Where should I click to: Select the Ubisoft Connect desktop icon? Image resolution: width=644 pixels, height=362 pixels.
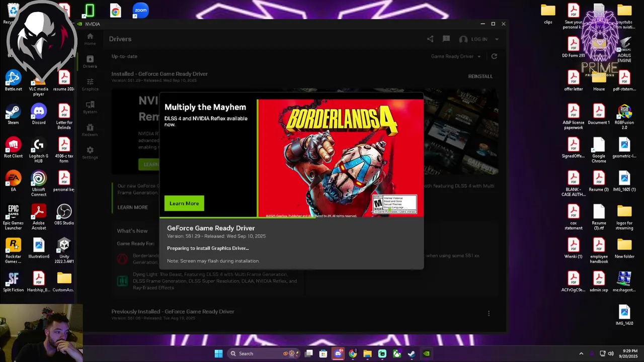tap(39, 184)
